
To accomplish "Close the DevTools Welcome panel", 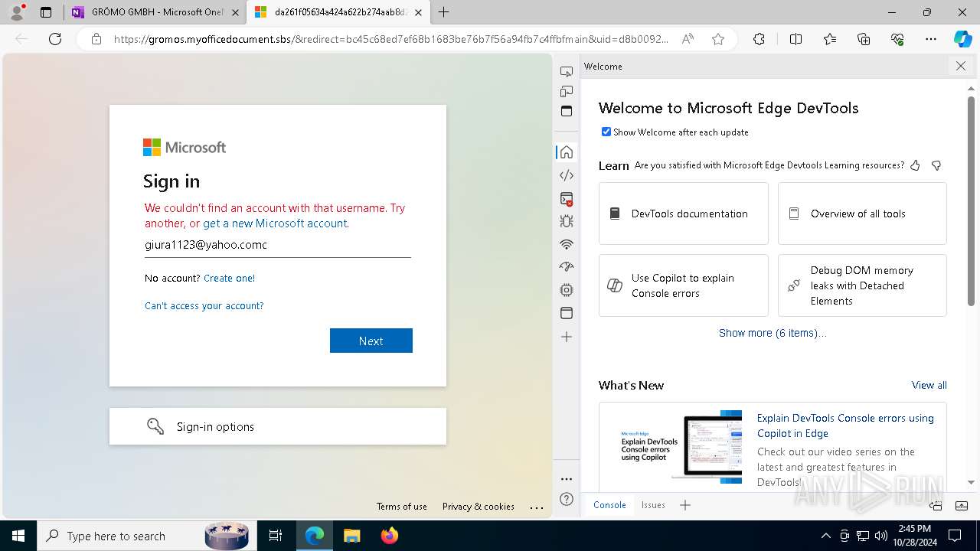I will point(961,66).
